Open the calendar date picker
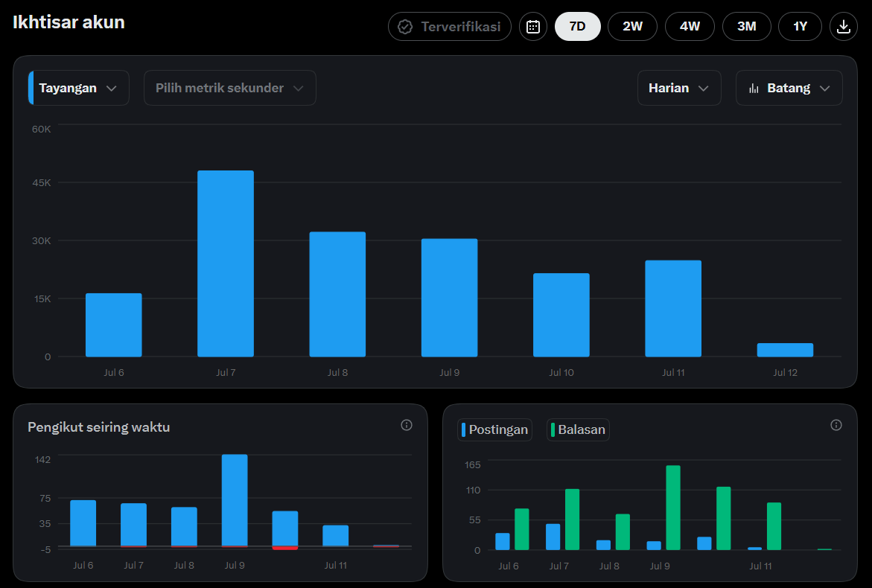This screenshot has height=588, width=872. click(532, 27)
